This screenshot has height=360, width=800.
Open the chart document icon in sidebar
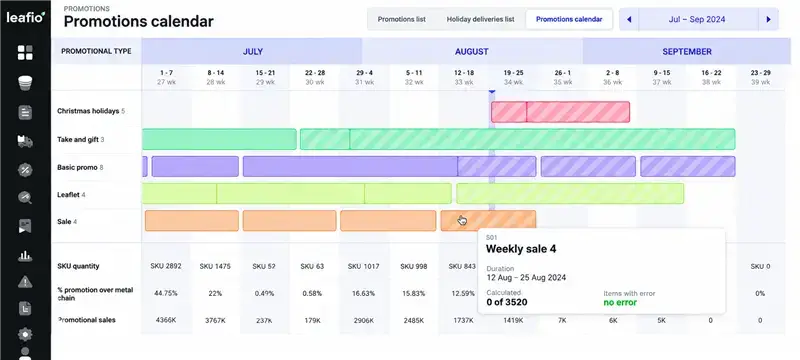tap(25, 308)
